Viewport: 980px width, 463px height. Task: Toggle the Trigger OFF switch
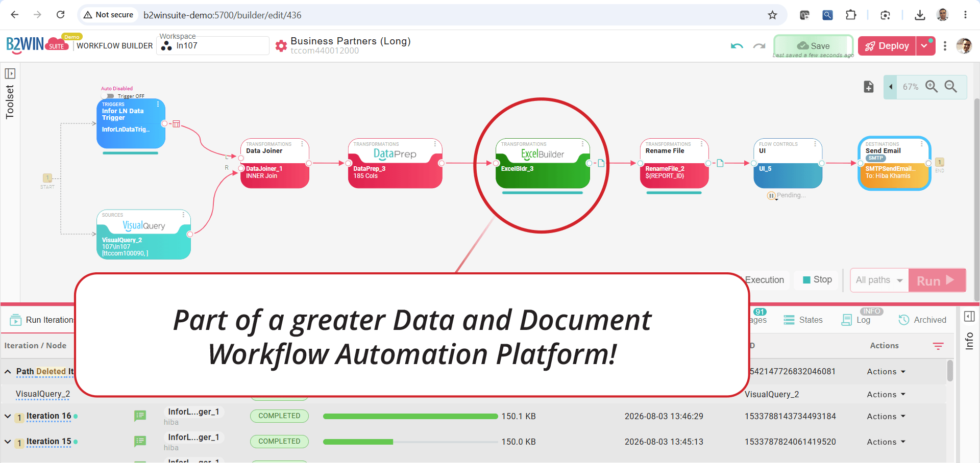click(108, 96)
